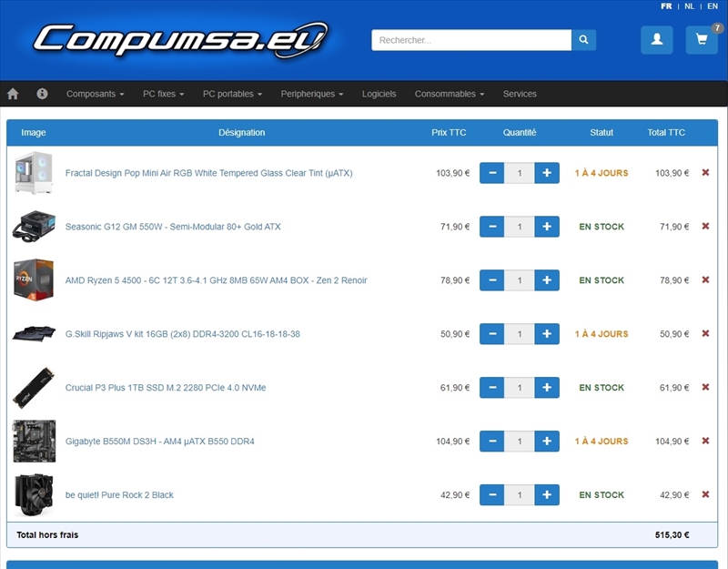The image size is (728, 569).
Task: Expand the Composants dropdown menu
Action: click(x=96, y=94)
